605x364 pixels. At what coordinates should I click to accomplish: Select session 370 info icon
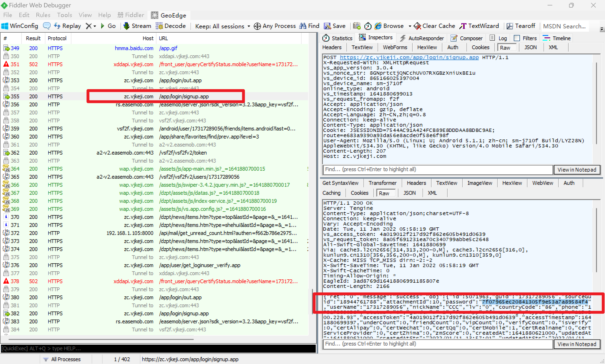6,217
